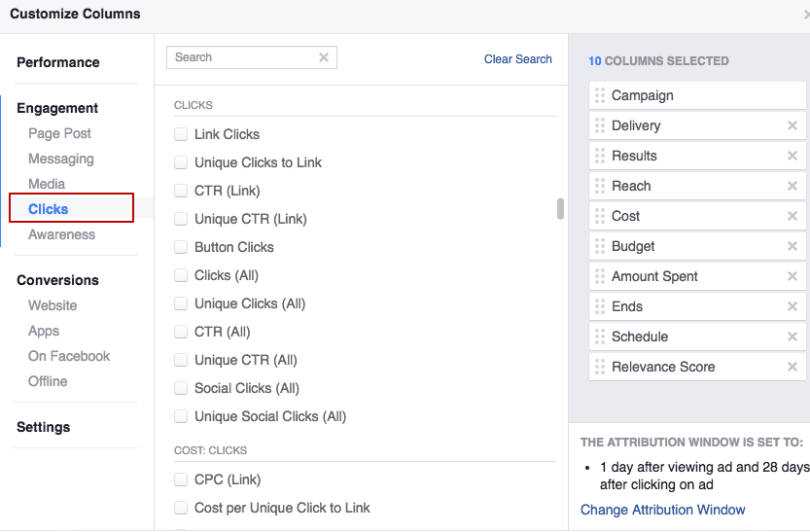Image resolution: width=810 pixels, height=532 pixels.
Task: Enable the CTR (Link) column checkbox
Action: tap(181, 191)
